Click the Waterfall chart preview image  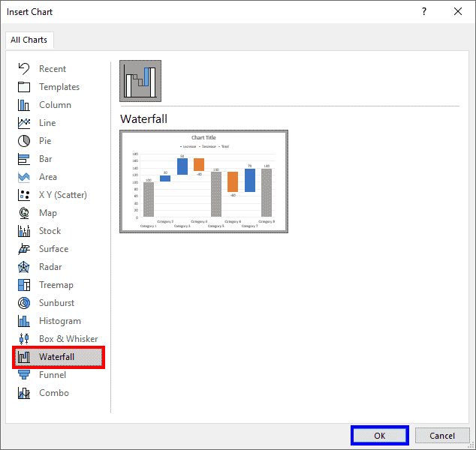pos(203,181)
